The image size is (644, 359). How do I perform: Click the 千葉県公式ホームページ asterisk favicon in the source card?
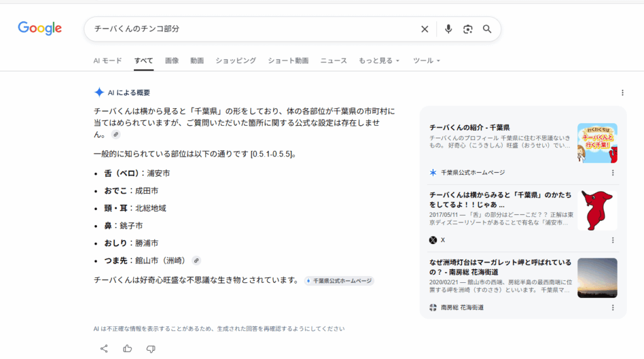433,172
